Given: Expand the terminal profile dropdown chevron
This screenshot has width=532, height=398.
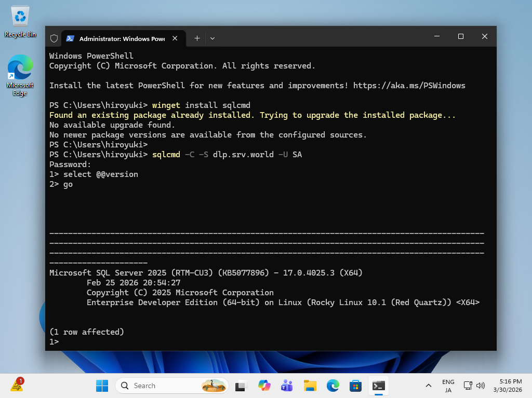Looking at the screenshot, I should [212, 38].
